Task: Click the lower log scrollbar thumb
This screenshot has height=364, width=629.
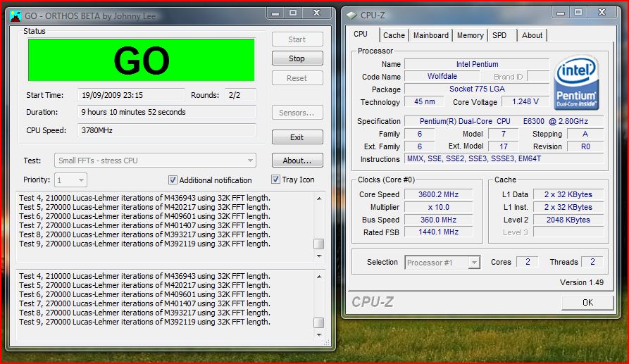Action: [319, 322]
